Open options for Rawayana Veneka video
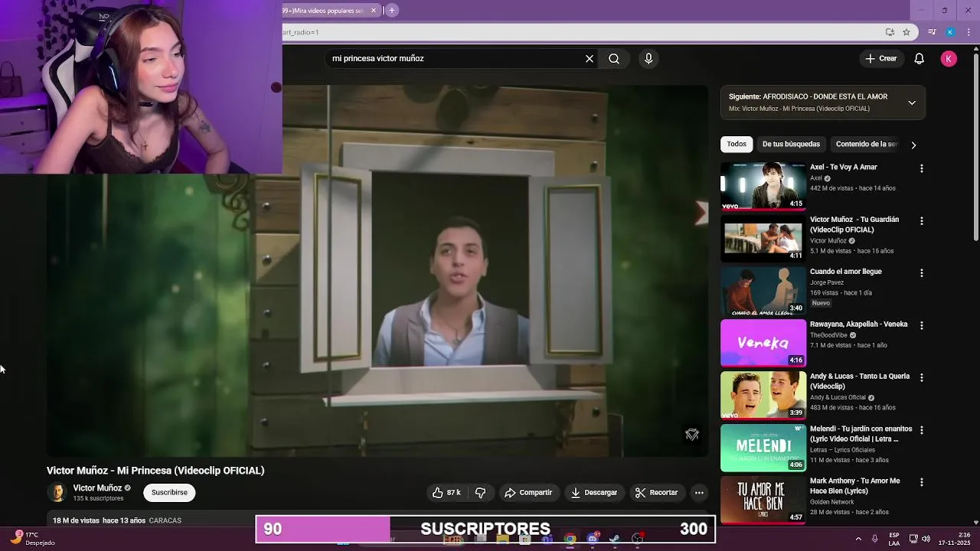Viewport: 980px width, 551px height. pyautogui.click(x=922, y=326)
